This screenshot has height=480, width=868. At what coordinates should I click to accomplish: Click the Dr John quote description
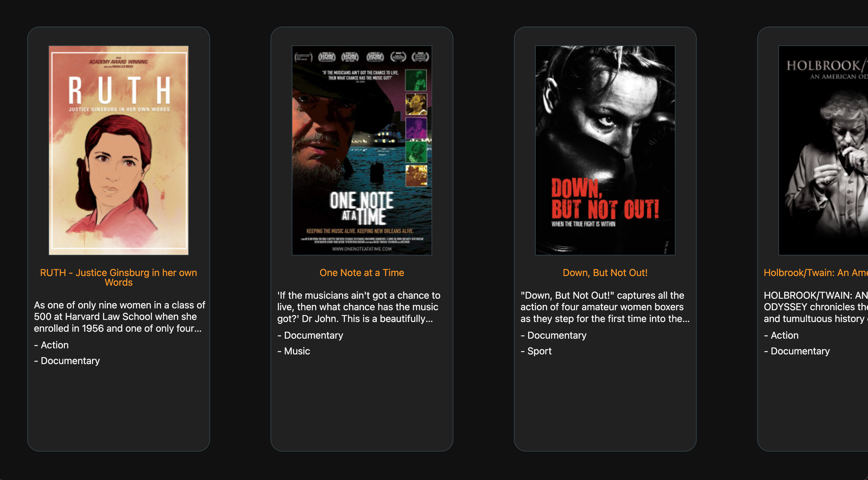[x=359, y=307]
